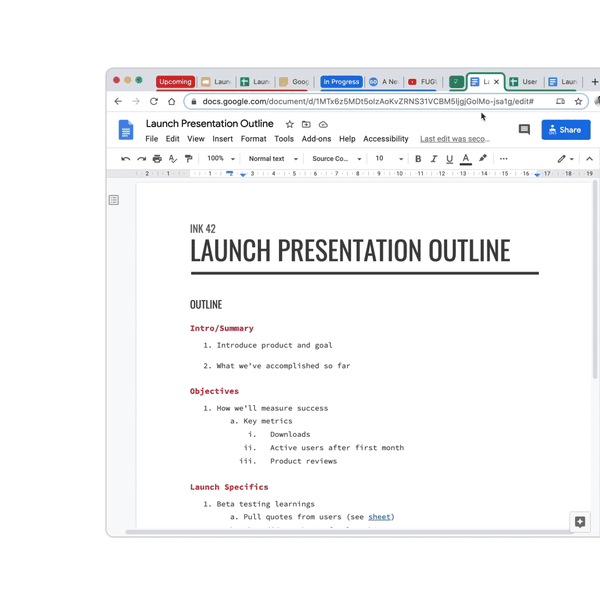Expand the In Progress tab group
Image resolution: width=600 pixels, height=600 pixels.
pos(341,82)
